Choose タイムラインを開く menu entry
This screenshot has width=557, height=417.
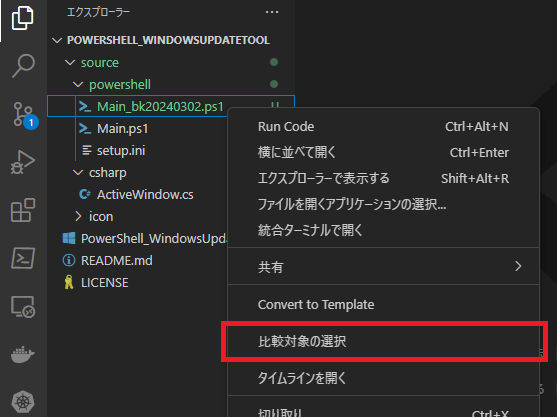click(x=383, y=378)
